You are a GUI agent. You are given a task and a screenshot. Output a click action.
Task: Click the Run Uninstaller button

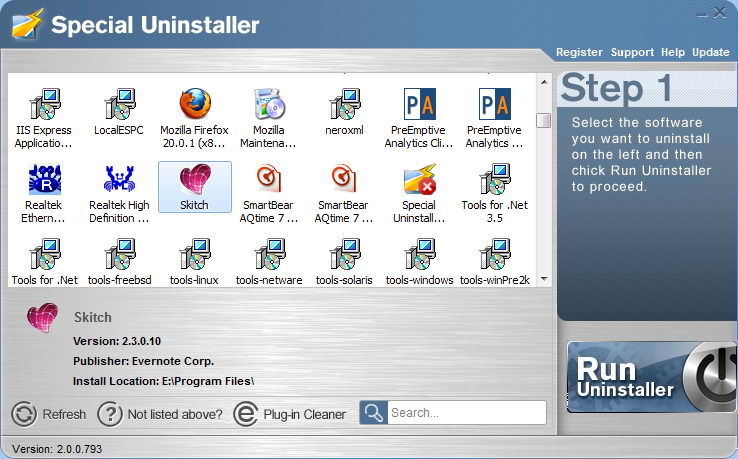tap(651, 377)
